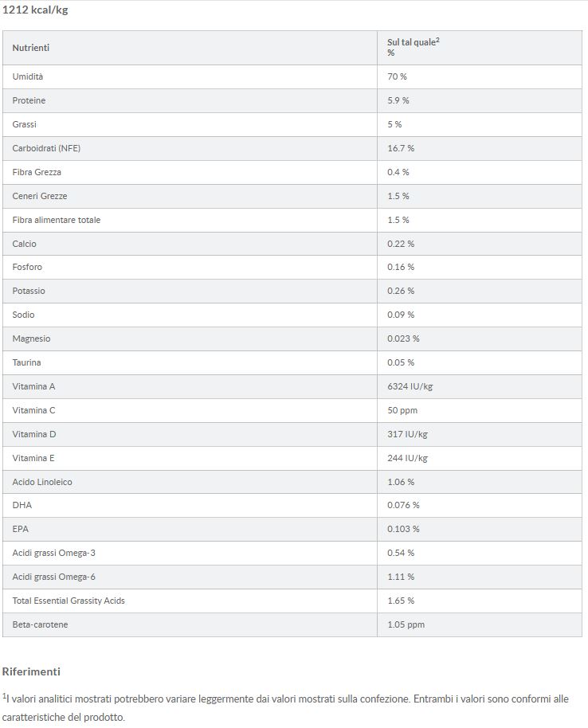
Task: Click the Magnesio 0.023 % value
Action: click(403, 339)
